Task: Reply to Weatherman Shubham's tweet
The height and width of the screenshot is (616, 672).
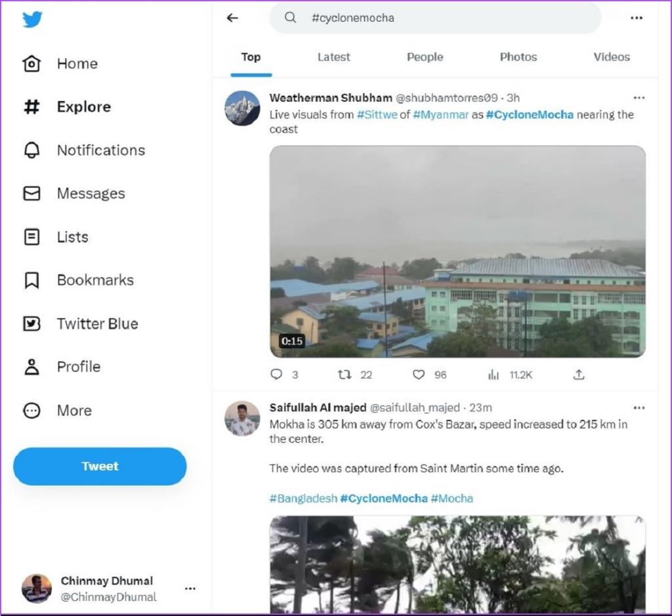Action: click(276, 375)
